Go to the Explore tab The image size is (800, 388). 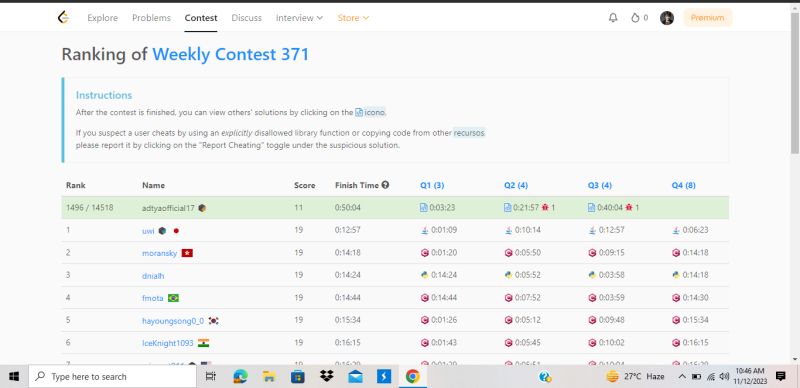pyautogui.click(x=103, y=18)
